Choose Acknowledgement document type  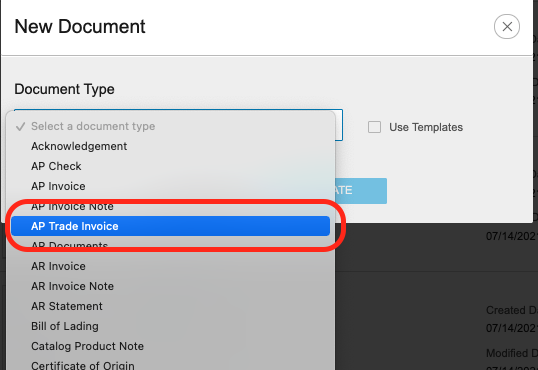pyautogui.click(x=170, y=146)
